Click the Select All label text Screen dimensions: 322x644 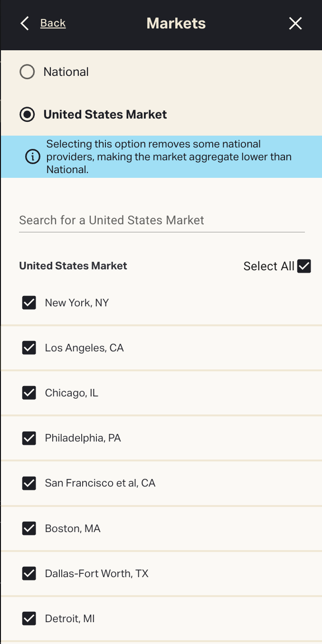click(x=269, y=266)
